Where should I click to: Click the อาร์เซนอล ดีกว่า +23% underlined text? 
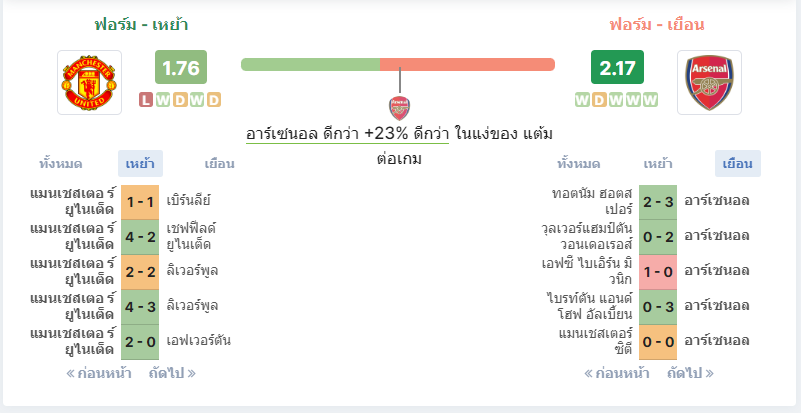click(x=347, y=134)
